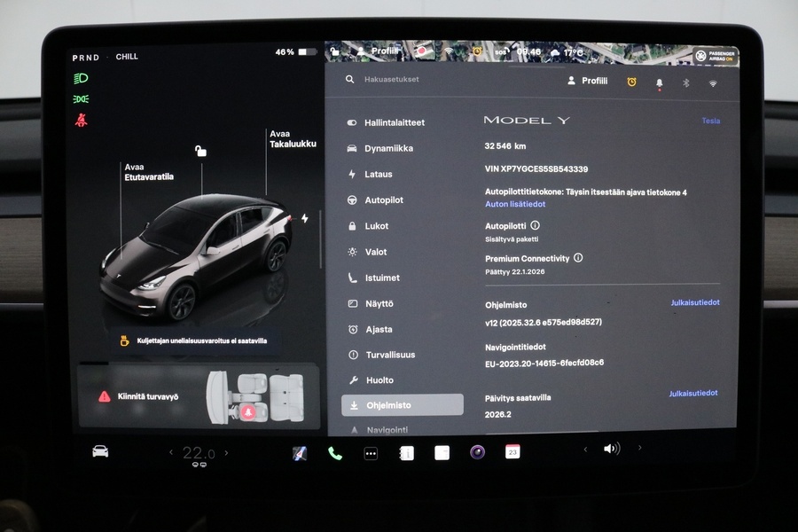Open the Calendar app showing 23
Screen dimensions: 798x532
[512, 451]
